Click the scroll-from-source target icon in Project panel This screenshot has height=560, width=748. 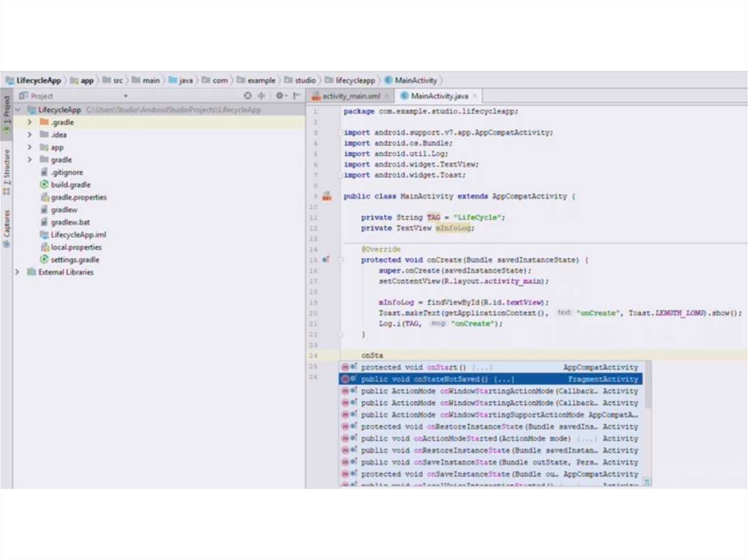coord(248,96)
